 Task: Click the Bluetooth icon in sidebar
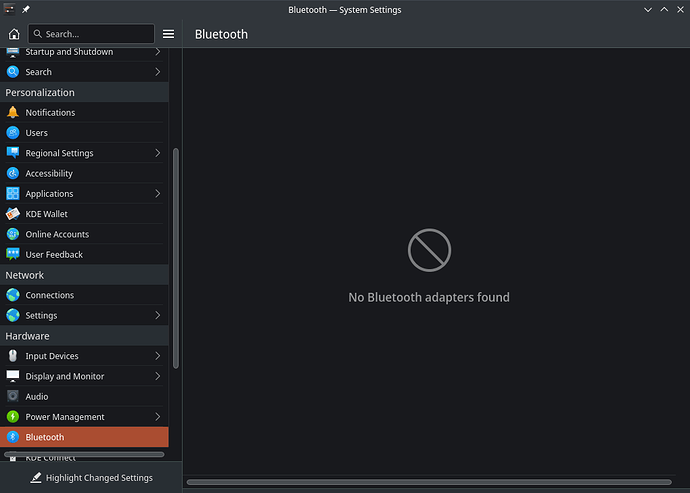coord(13,437)
